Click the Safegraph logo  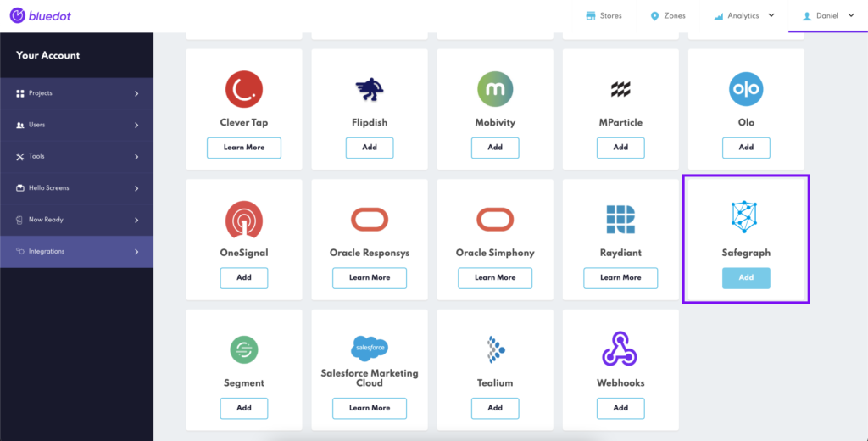click(x=746, y=215)
